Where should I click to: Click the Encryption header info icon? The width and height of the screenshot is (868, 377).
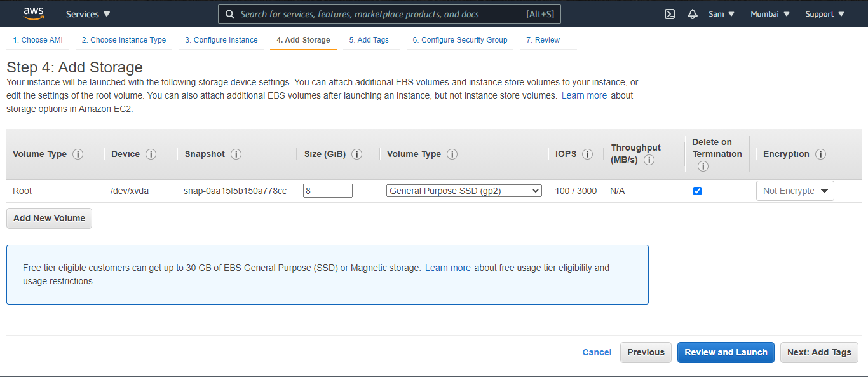pyautogui.click(x=820, y=154)
